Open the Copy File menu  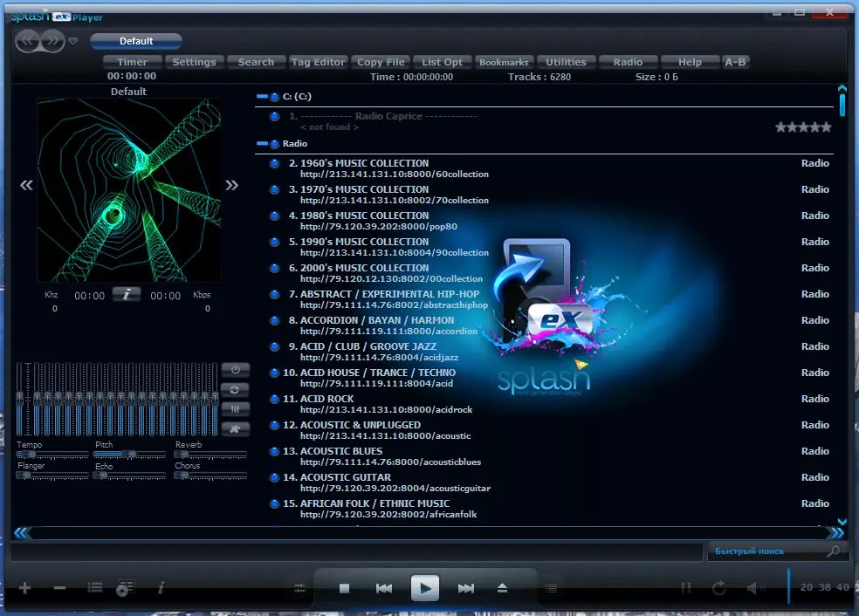(381, 62)
